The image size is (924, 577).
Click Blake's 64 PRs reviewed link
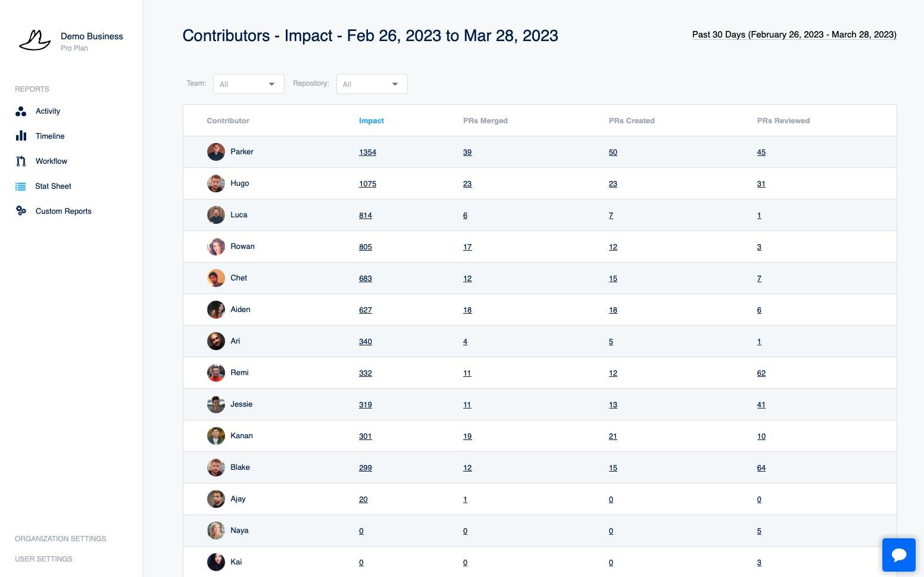click(x=761, y=468)
